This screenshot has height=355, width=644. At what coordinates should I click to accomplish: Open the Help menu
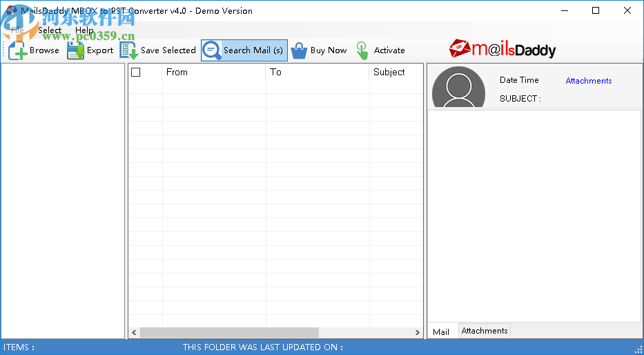[x=84, y=30]
